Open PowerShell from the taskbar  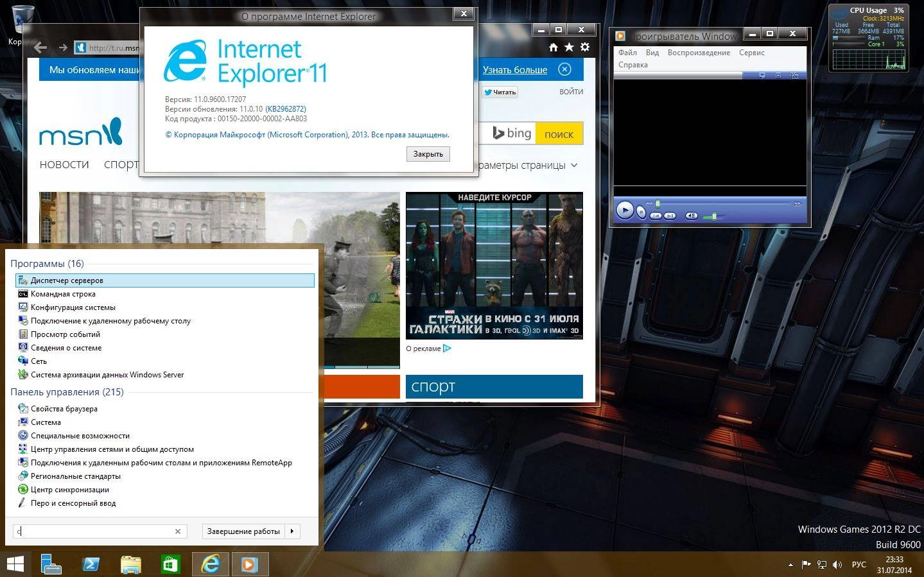click(91, 564)
